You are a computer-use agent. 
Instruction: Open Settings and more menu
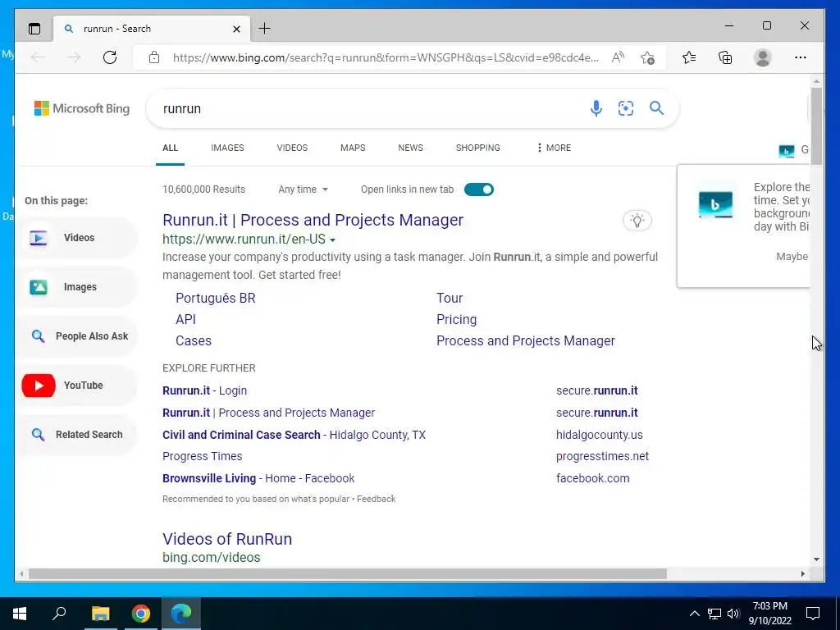pos(801,57)
